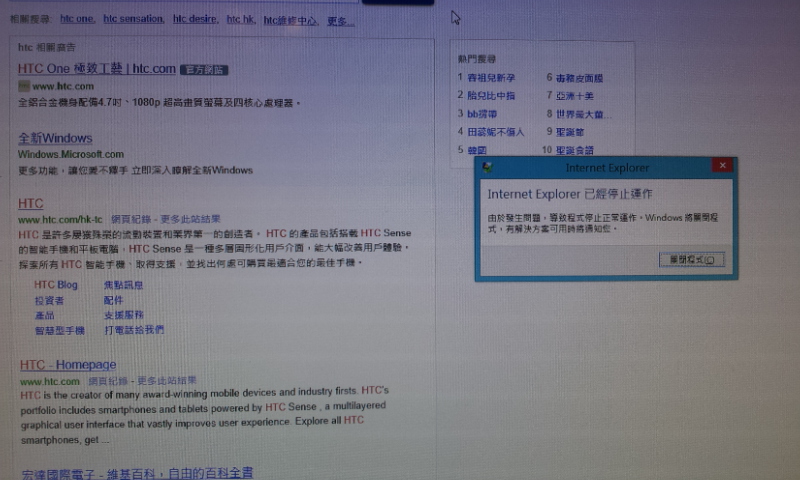Click the 'htc 相關廣告' heading
This screenshot has height=480, width=800.
[x=47, y=47]
